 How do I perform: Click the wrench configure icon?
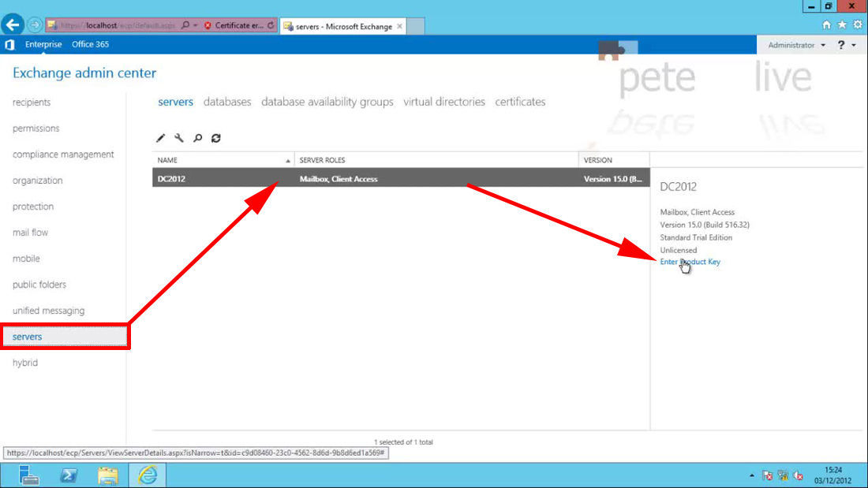pyautogui.click(x=179, y=138)
